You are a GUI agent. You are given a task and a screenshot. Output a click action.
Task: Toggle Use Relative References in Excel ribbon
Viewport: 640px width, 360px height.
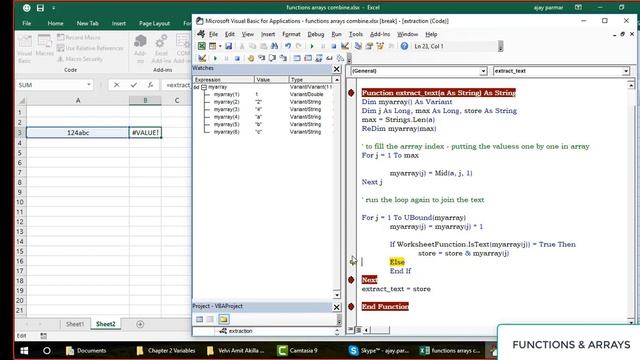[90, 48]
